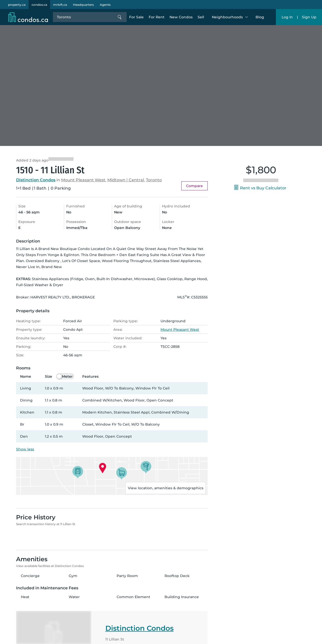Collapse rooms list with Show less
Viewport: 322px width, 644px height.
[25, 449]
